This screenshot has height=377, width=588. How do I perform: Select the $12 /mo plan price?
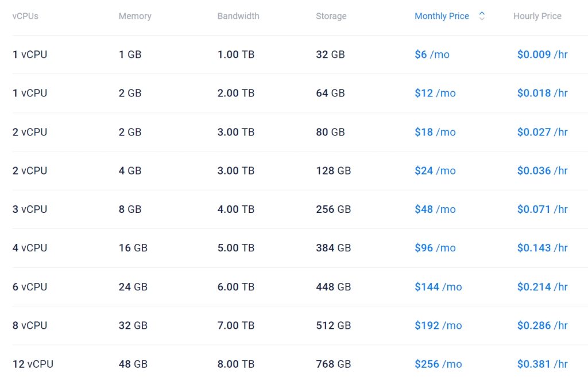pos(435,93)
